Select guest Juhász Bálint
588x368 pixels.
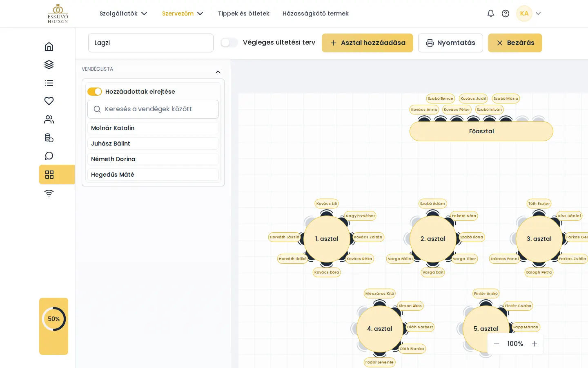click(153, 144)
